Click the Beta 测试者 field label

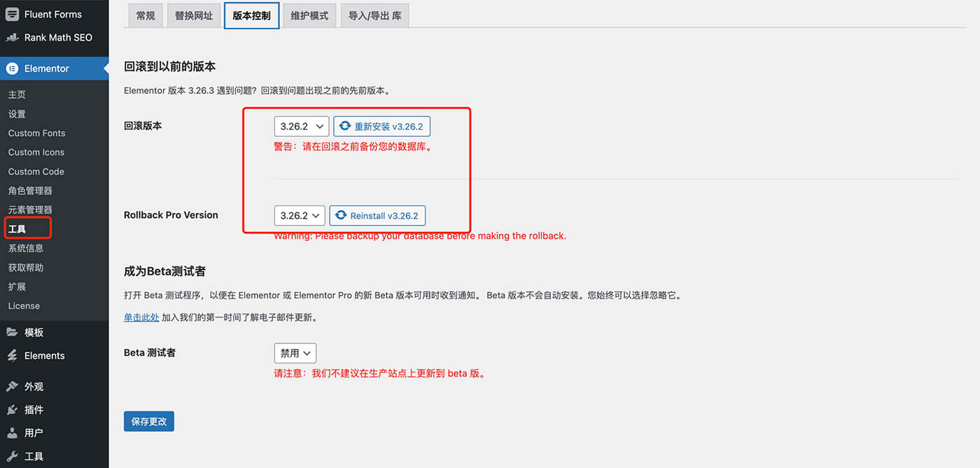[x=150, y=353]
